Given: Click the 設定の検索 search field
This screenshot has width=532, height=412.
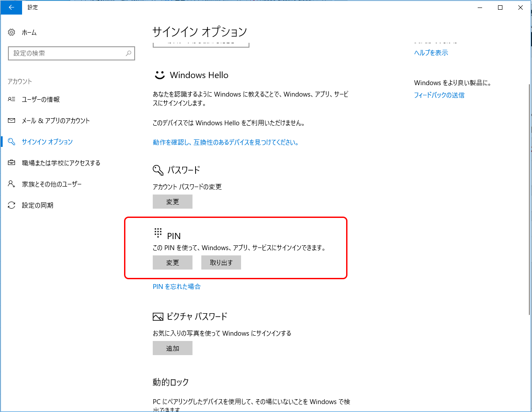Looking at the screenshot, I should pyautogui.click(x=72, y=53).
